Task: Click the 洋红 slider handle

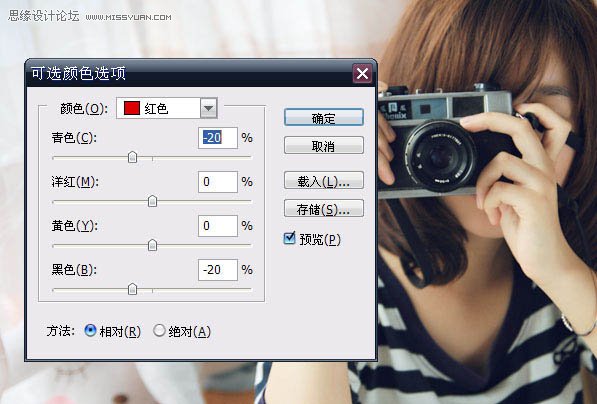Action: tap(152, 201)
